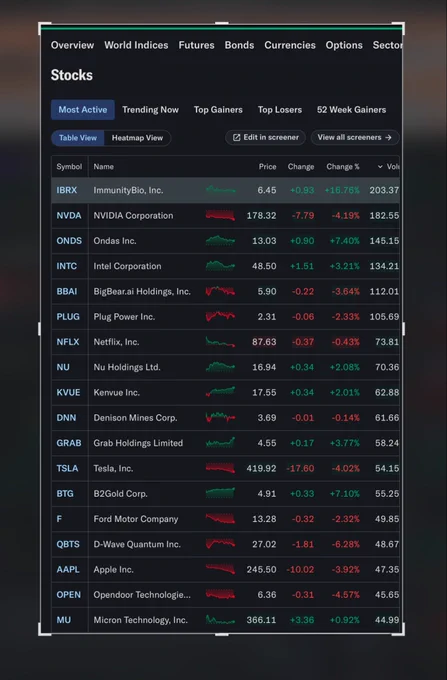Open the PLUG symbol link
Screen dimensions: 447x680
pyautogui.click(x=68, y=317)
